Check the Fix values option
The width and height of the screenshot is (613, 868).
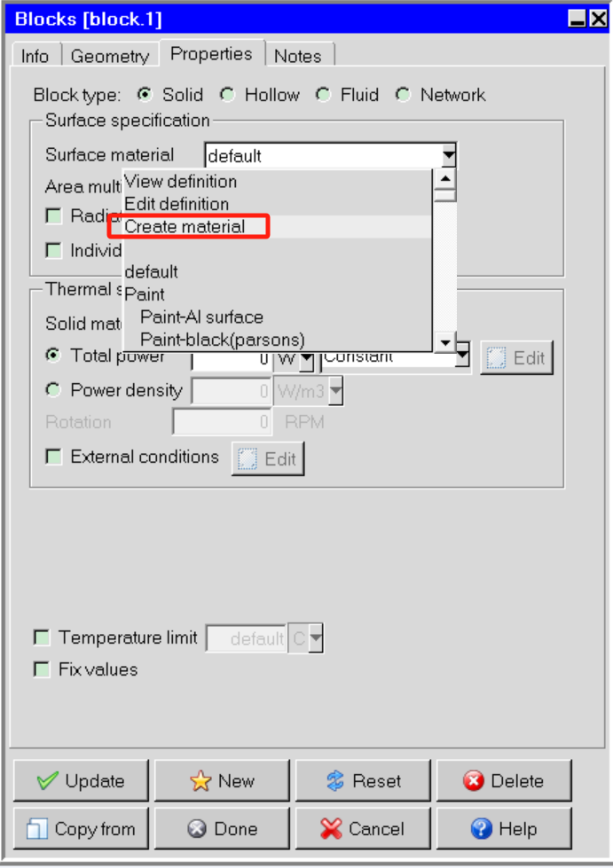(42, 669)
